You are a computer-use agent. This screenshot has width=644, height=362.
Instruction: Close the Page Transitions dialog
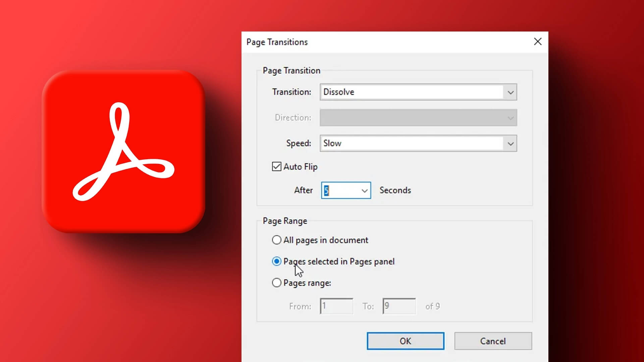coord(537,42)
